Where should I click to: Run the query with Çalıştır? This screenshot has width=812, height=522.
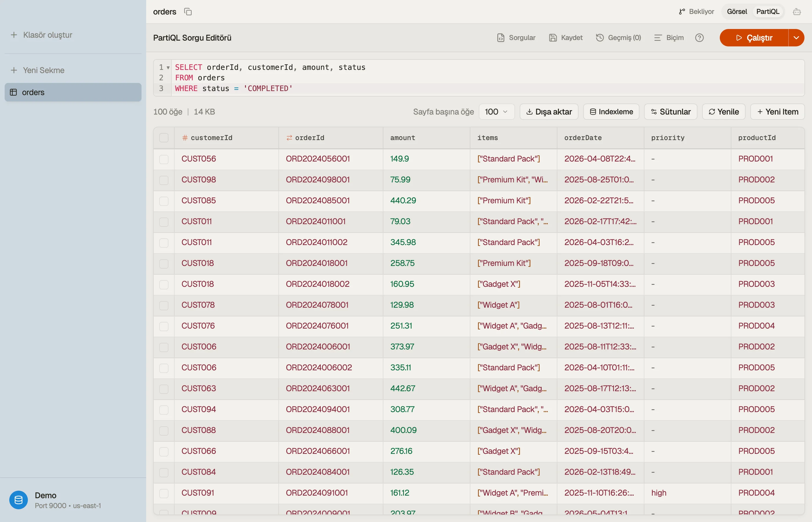point(754,38)
